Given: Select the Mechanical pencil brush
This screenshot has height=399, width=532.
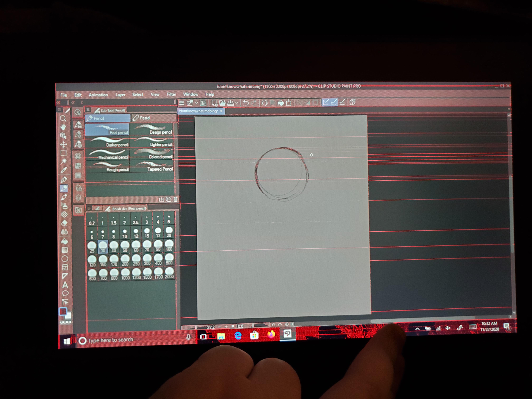Looking at the screenshot, I should (108, 154).
